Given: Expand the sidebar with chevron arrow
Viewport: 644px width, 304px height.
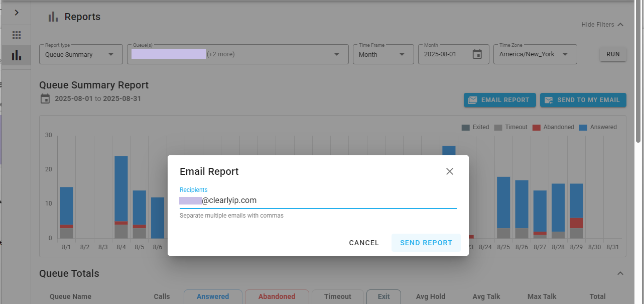Looking at the screenshot, I should (x=16, y=13).
